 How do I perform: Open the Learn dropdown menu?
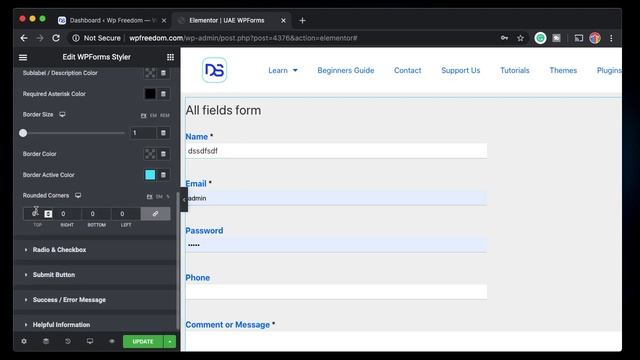click(283, 70)
